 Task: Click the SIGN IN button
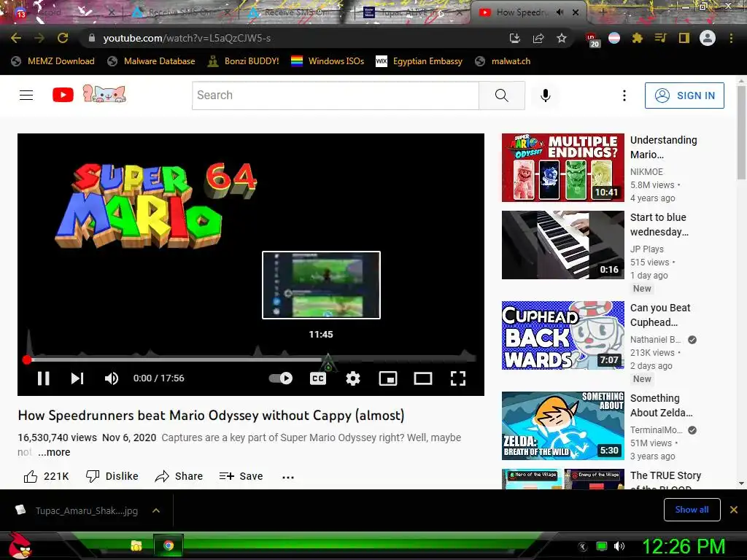tap(684, 96)
